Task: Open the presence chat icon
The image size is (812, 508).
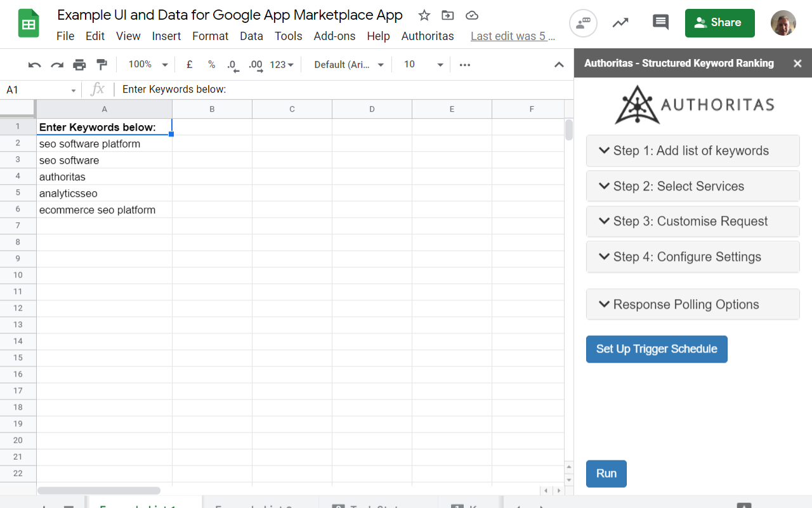Action: (582, 23)
